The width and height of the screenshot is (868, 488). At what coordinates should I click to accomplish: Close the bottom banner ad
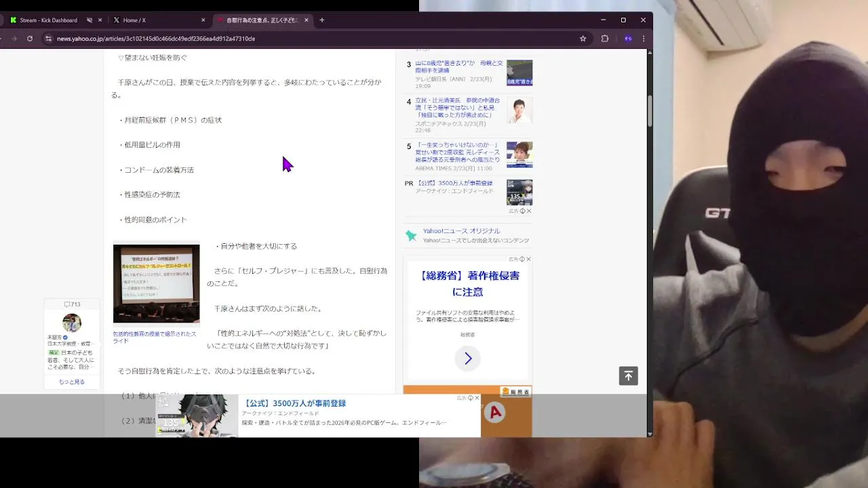477,398
